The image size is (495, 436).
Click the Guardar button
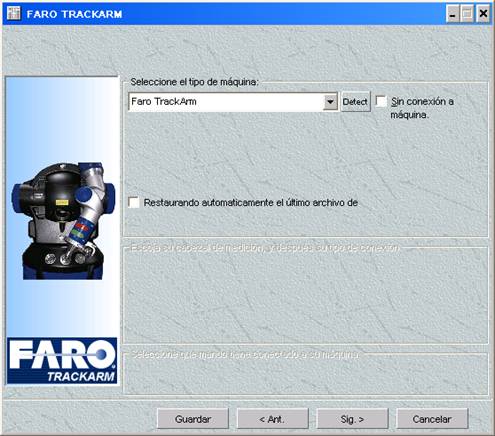pos(193,419)
